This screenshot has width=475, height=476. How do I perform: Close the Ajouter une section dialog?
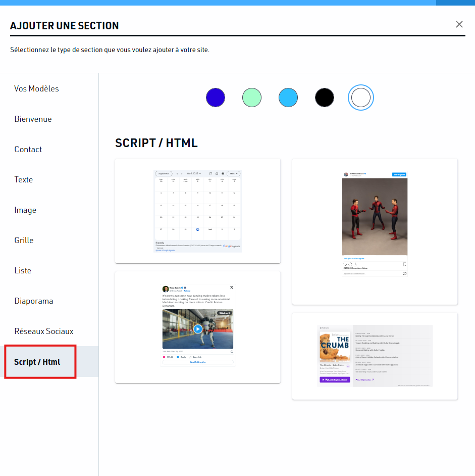pyautogui.click(x=459, y=24)
